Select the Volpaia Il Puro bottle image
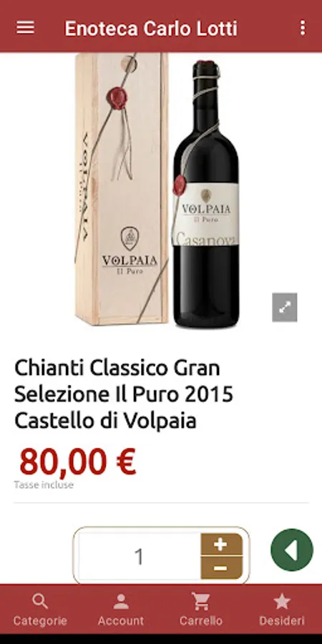The width and height of the screenshot is (322, 644). click(205, 194)
